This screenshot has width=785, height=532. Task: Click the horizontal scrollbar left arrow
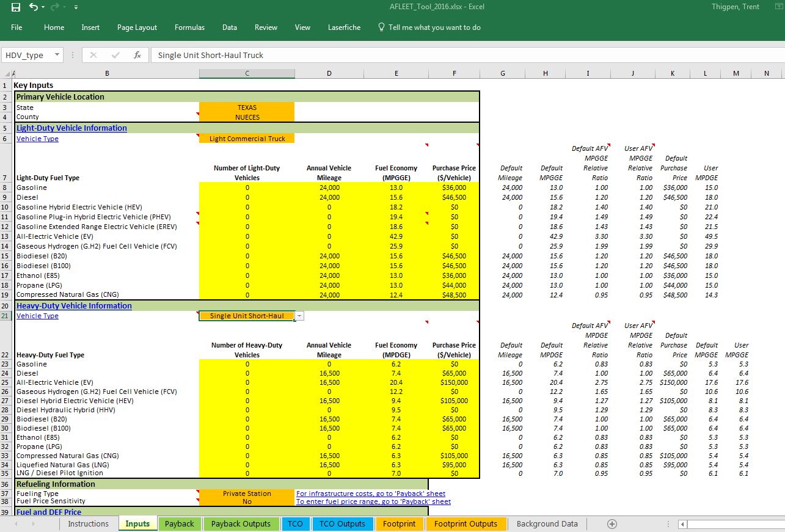(682, 524)
